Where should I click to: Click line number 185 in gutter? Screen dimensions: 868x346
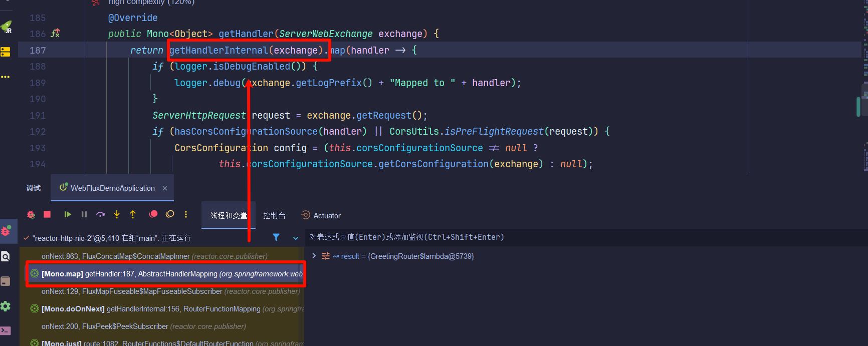click(x=38, y=18)
